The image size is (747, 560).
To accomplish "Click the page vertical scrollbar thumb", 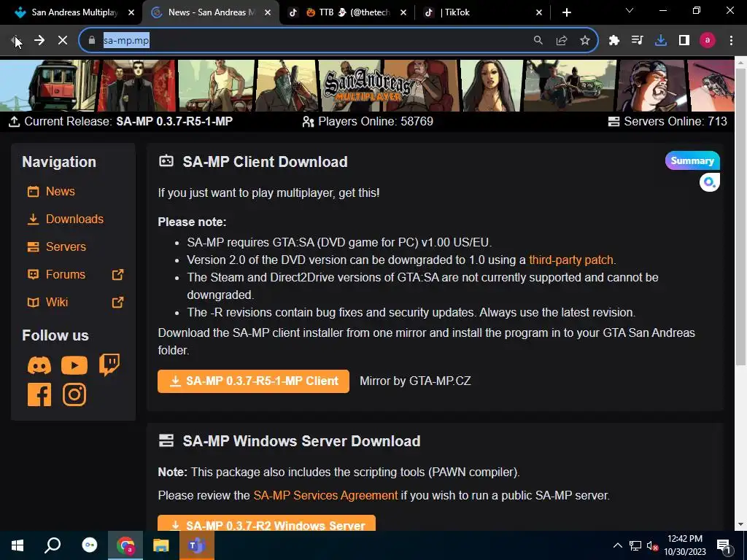I will coord(741,217).
